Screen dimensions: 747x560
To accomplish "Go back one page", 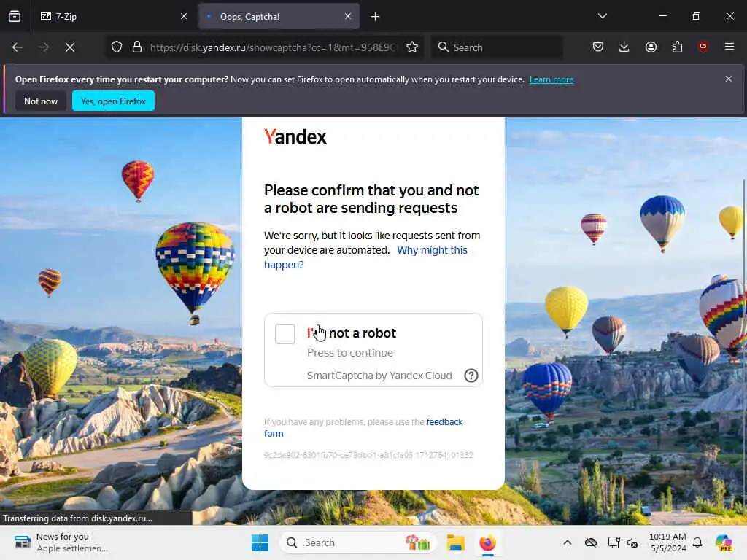I will click(18, 47).
